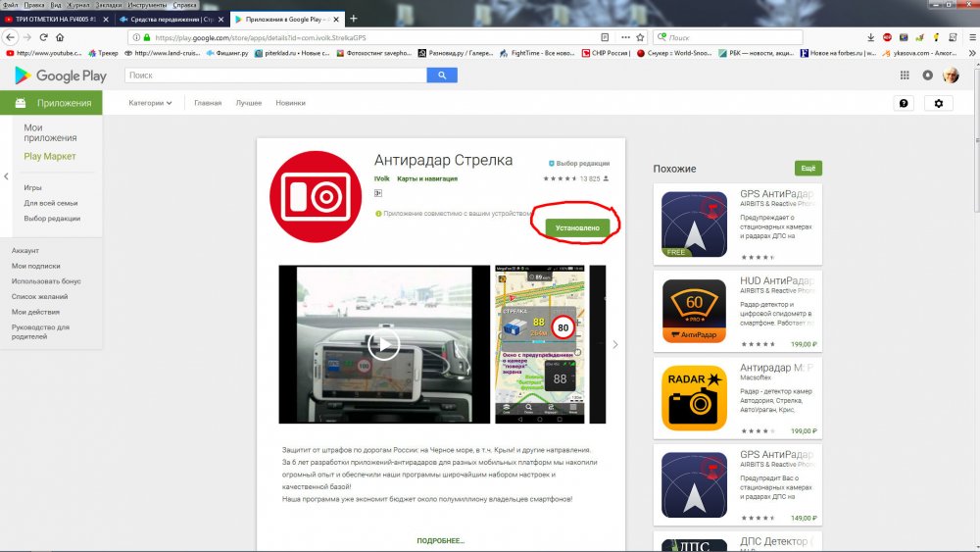This screenshot has width=980, height=552.
Task: Open the user account avatar
Action: [950, 75]
